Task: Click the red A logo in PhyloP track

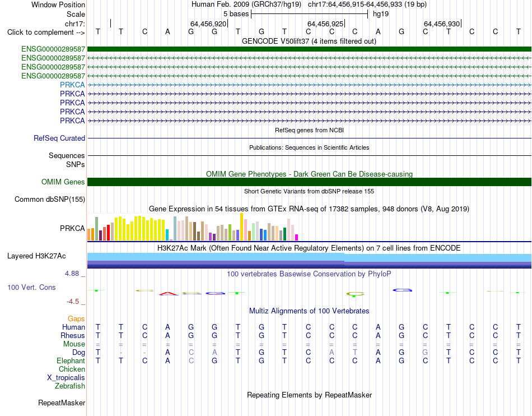Action: pos(169,293)
